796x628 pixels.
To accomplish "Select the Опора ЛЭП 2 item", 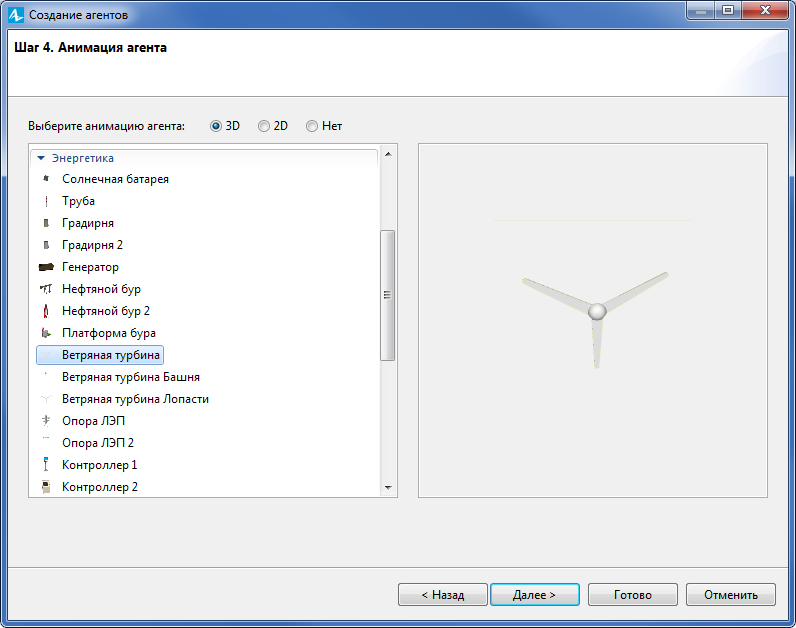I will click(x=98, y=443).
